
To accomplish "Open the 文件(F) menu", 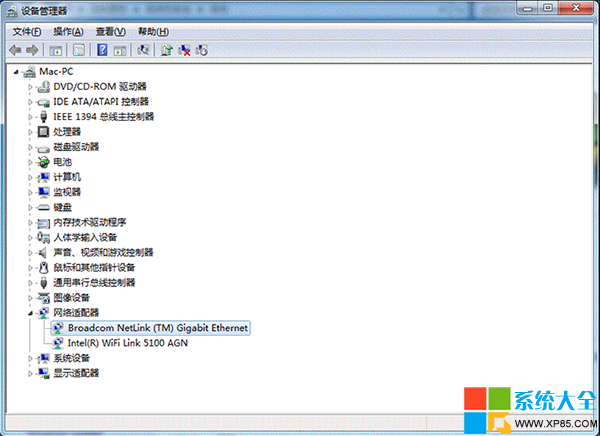I will click(27, 31).
